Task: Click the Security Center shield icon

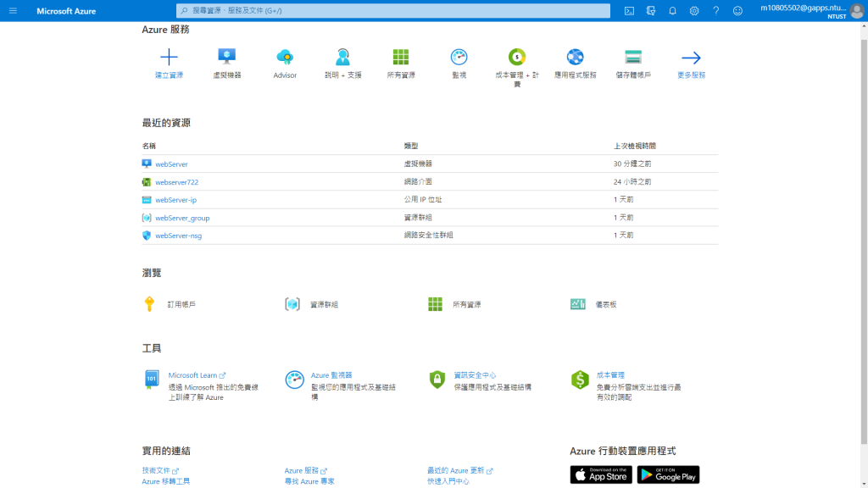Action: tap(437, 380)
